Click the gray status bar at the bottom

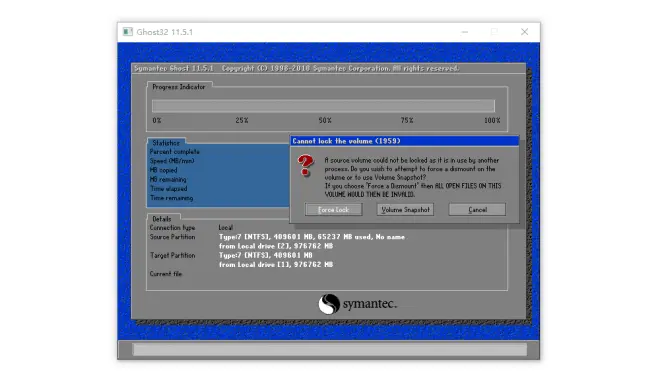(x=330, y=349)
